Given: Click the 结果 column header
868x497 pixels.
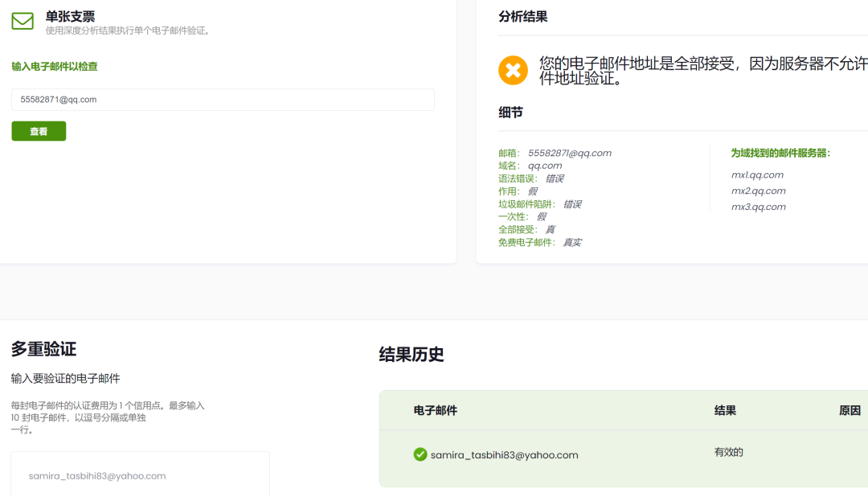Looking at the screenshot, I should pos(724,410).
